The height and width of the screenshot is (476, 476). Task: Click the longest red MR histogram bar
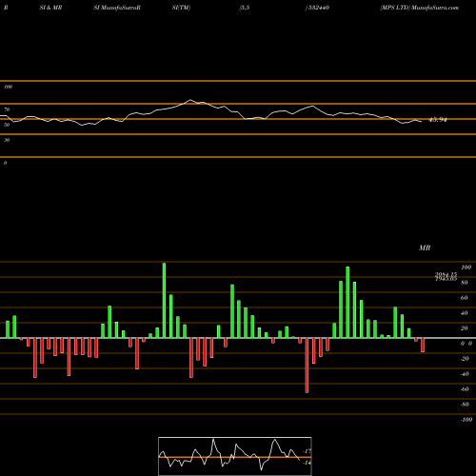pos(307,366)
